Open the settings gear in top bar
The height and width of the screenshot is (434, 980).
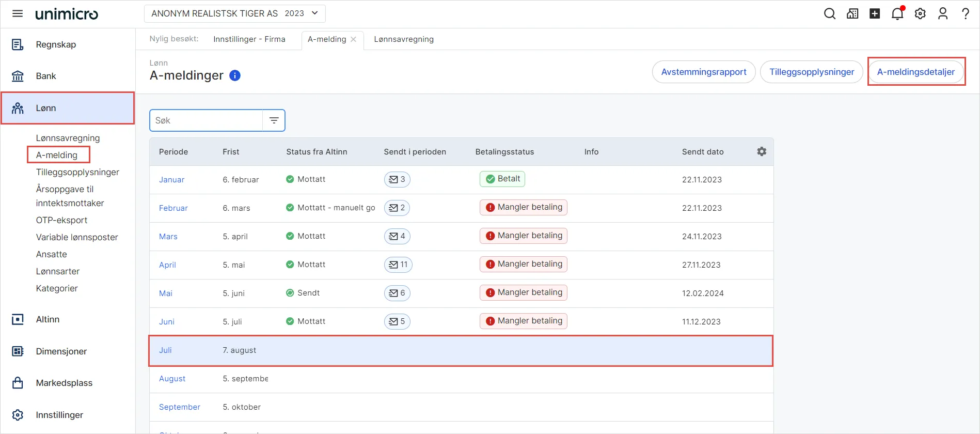coord(920,13)
